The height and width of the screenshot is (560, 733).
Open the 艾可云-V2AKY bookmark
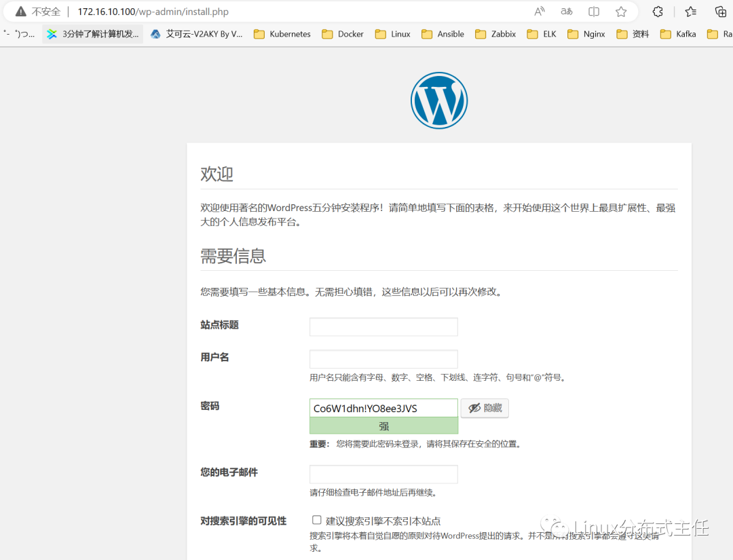196,34
